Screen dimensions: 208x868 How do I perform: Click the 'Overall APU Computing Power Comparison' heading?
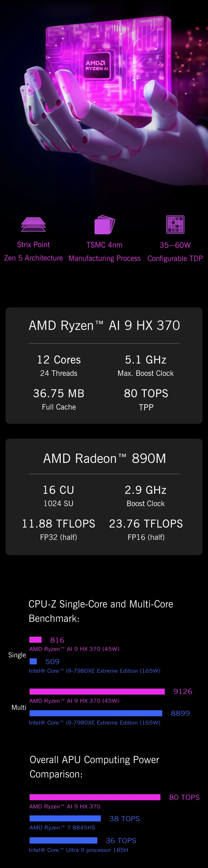94,767
